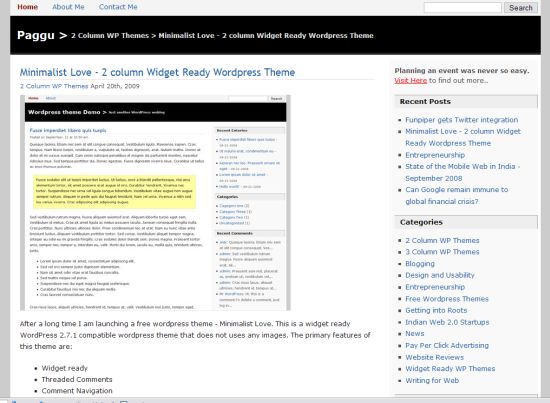Open 2 Column WP Themes breadcrumb in header
Image resolution: width=550 pixels, height=403 pixels.
pos(110,35)
